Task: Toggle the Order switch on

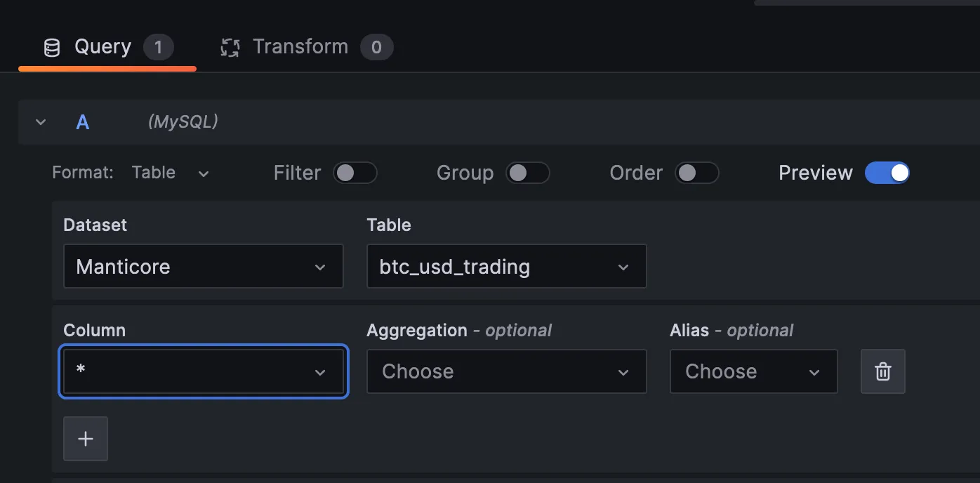Action: [697, 173]
